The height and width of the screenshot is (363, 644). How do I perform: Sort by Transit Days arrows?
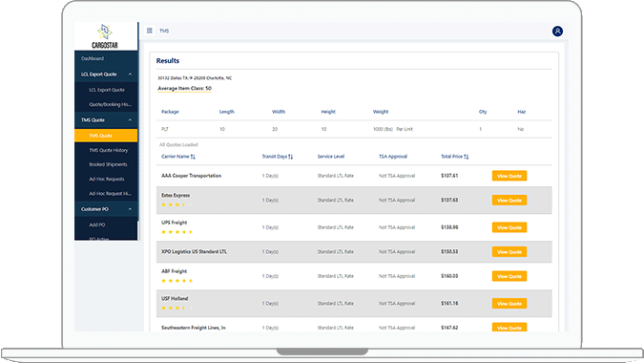pos(291,157)
